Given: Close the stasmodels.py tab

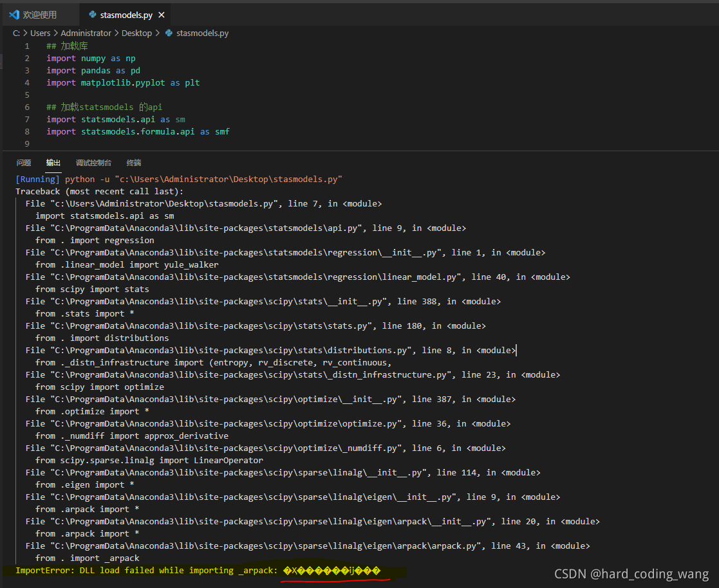Looking at the screenshot, I should (162, 15).
